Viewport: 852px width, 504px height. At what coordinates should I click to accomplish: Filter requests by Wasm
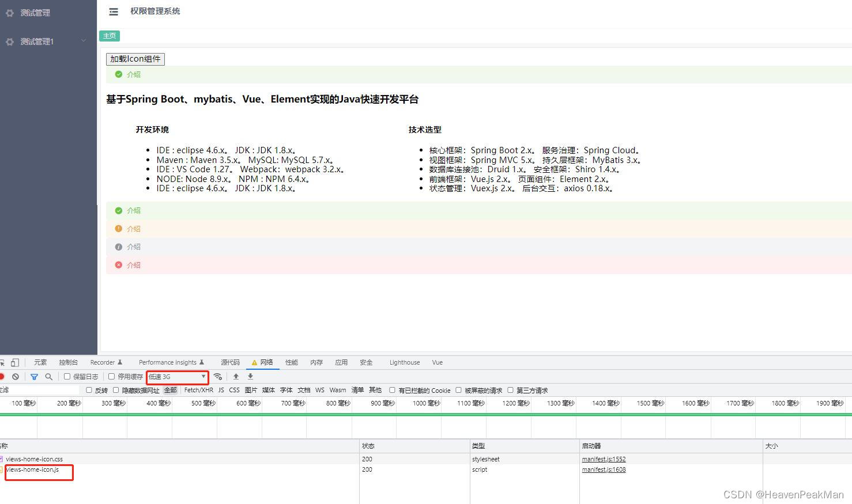coord(338,390)
